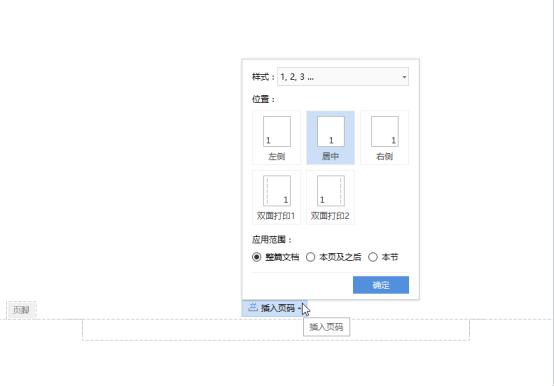Choose the 双面打印2 position option

(330, 197)
